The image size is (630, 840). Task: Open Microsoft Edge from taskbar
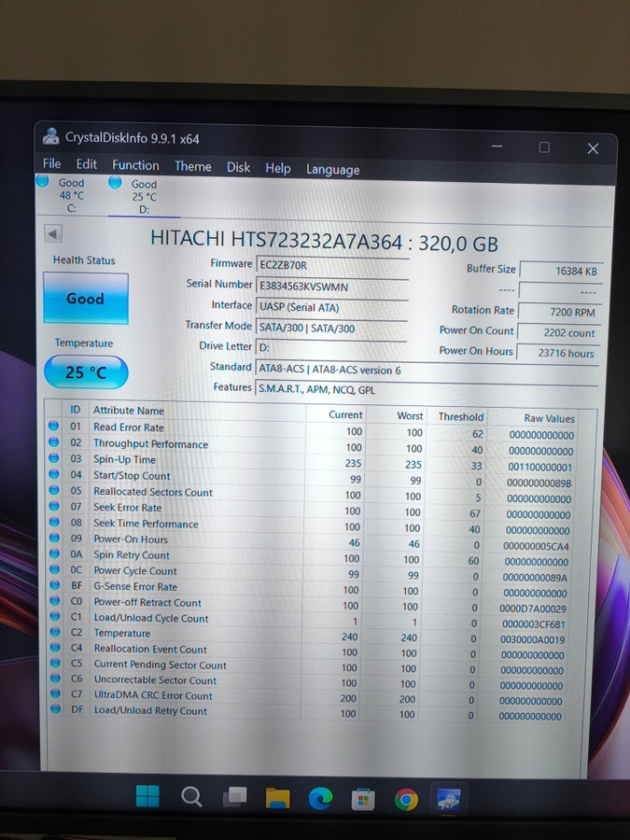[320, 799]
